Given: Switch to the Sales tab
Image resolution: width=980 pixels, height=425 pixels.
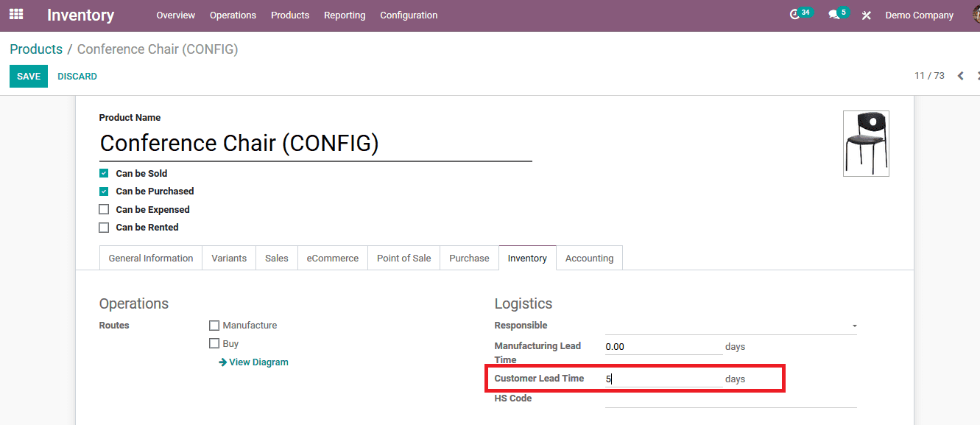Looking at the screenshot, I should coord(277,258).
